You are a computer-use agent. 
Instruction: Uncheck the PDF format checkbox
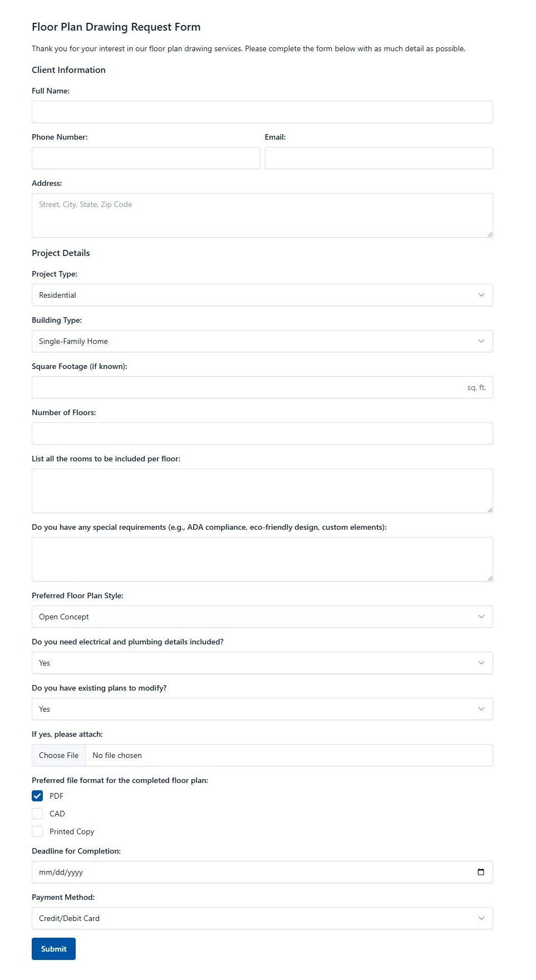click(37, 796)
